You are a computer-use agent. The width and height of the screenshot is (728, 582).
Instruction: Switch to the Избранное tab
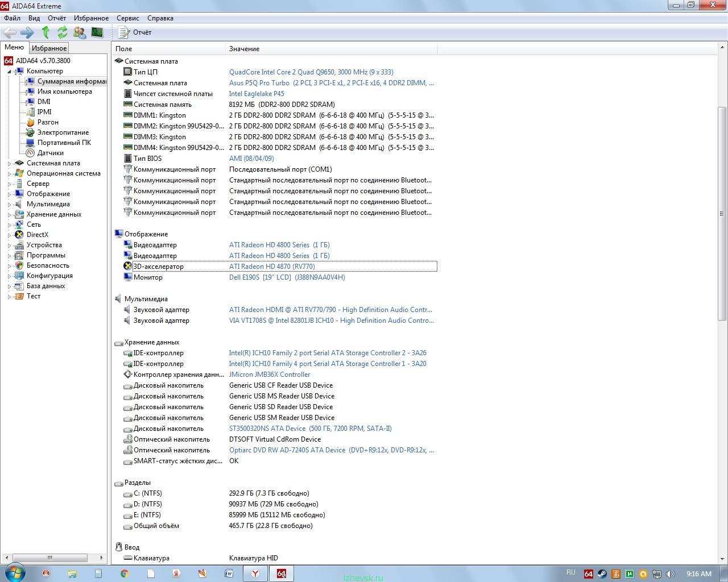pos(49,48)
